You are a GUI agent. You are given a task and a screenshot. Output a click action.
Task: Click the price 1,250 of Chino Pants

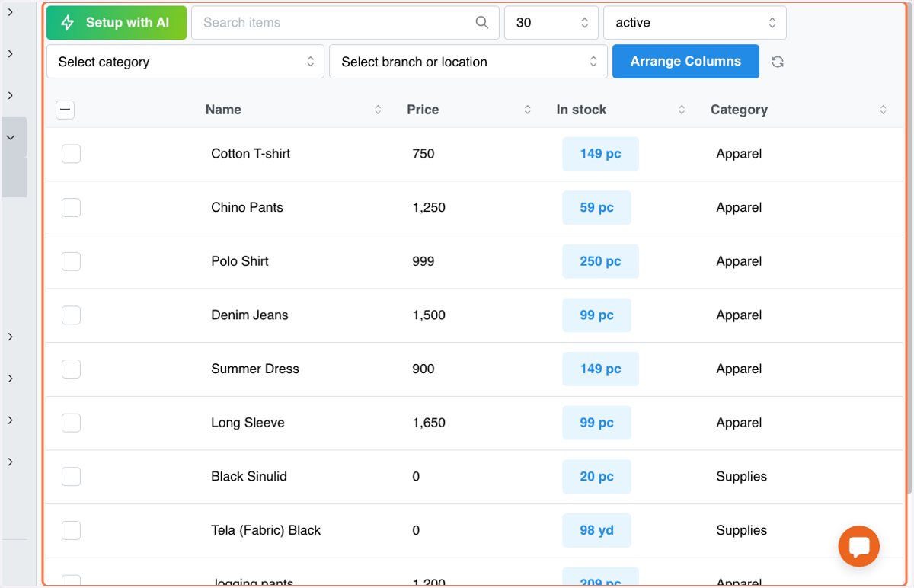pos(429,207)
